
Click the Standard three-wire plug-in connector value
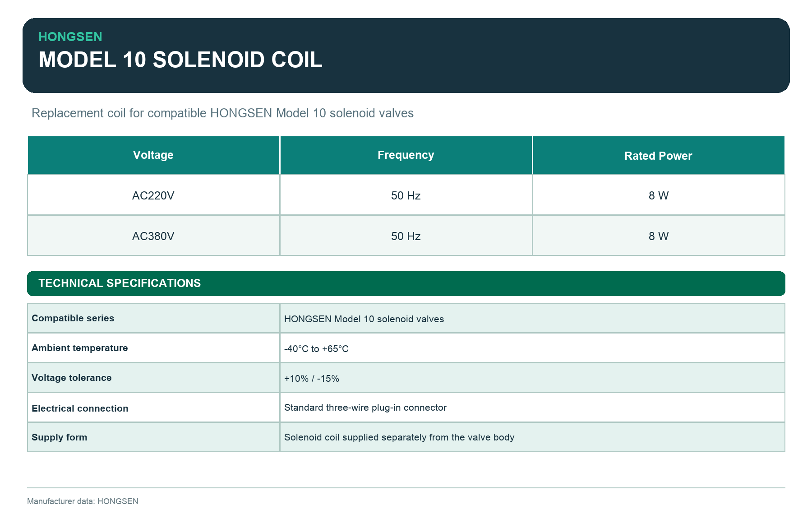pos(365,408)
